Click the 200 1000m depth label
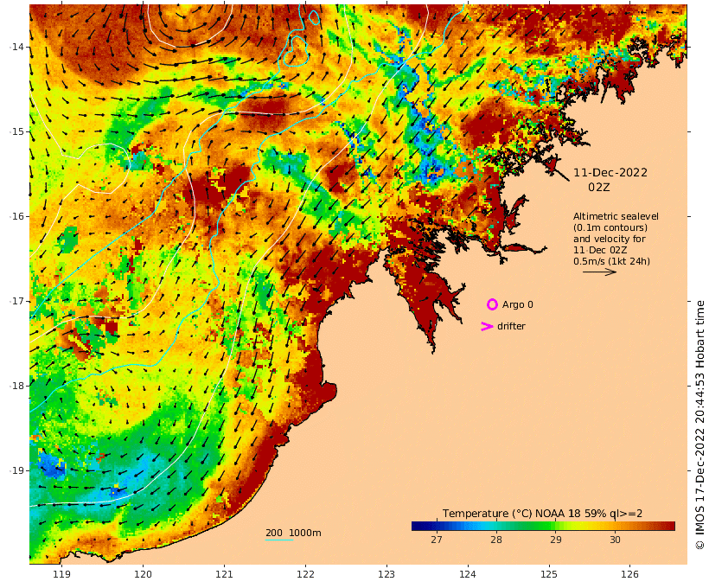Viewport: 709px width, 588px height. tap(293, 533)
